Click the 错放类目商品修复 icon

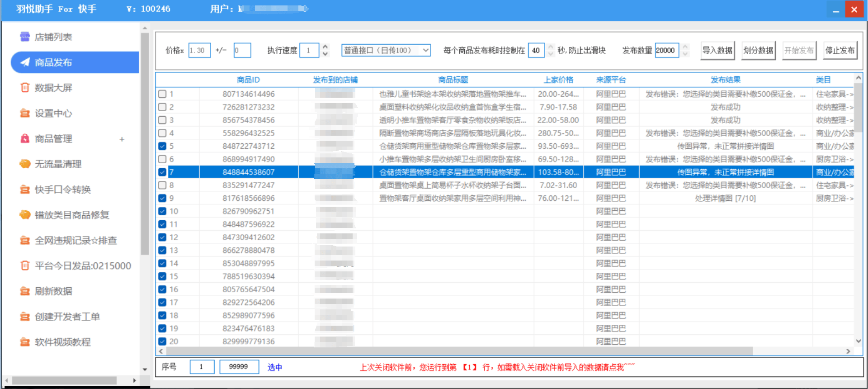tap(25, 214)
